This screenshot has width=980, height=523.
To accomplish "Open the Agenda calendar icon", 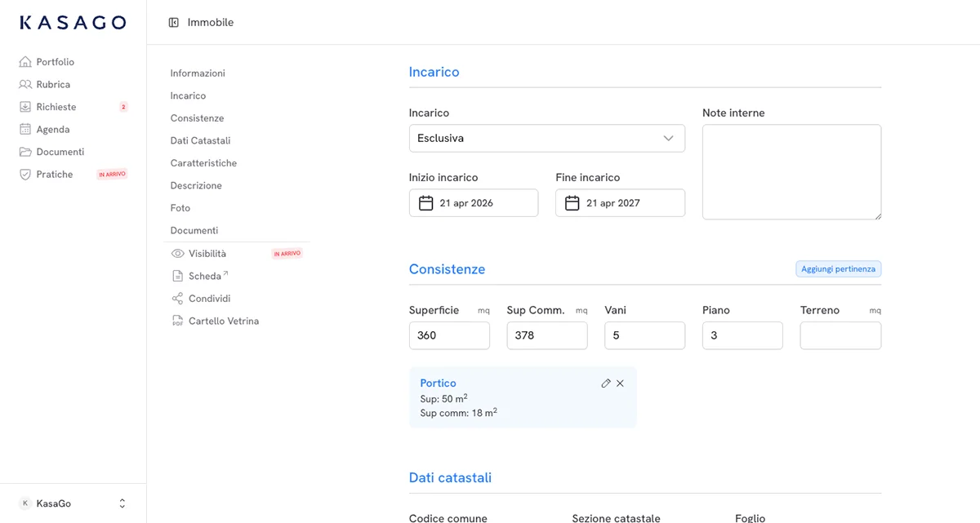I will (25, 130).
